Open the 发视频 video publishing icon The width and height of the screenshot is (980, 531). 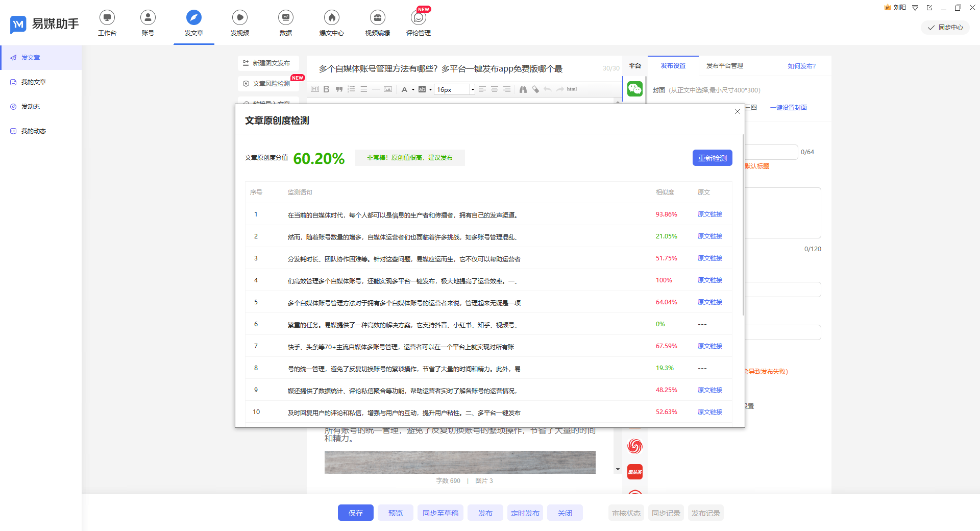pyautogui.click(x=240, y=23)
